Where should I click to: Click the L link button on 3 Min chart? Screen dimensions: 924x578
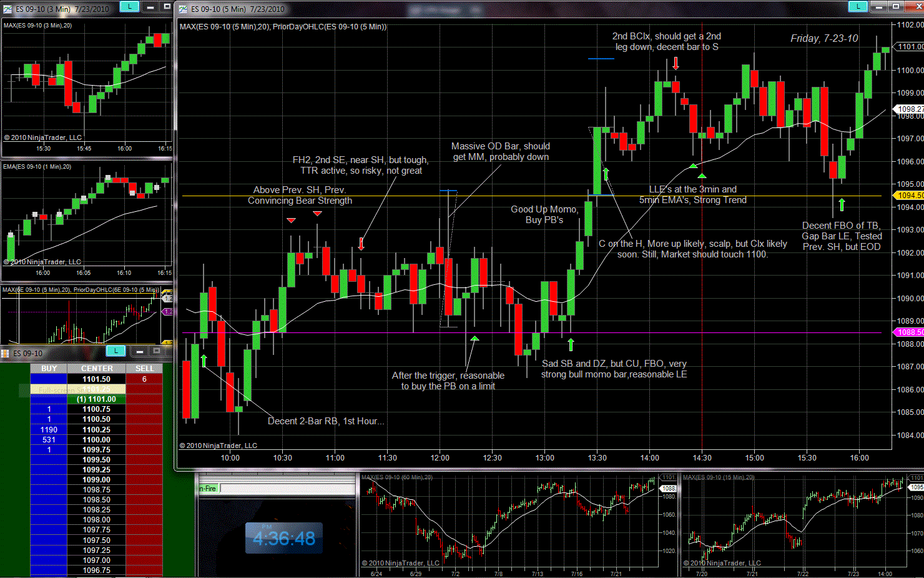129,6
